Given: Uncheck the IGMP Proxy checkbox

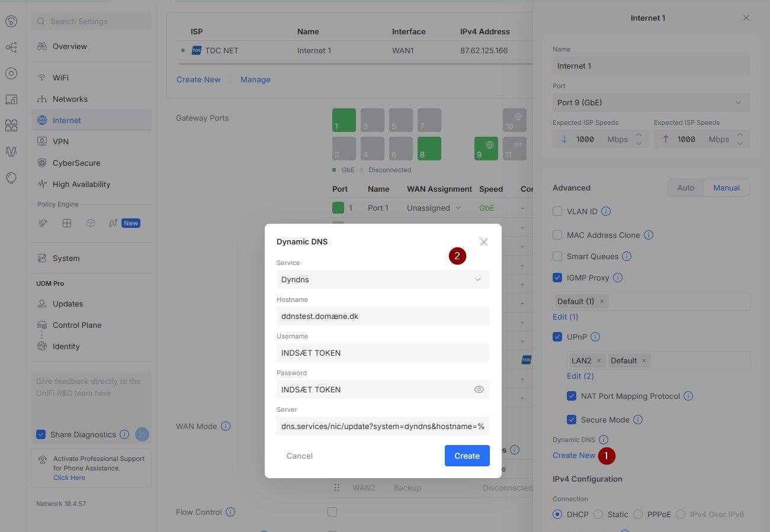Looking at the screenshot, I should [557, 278].
